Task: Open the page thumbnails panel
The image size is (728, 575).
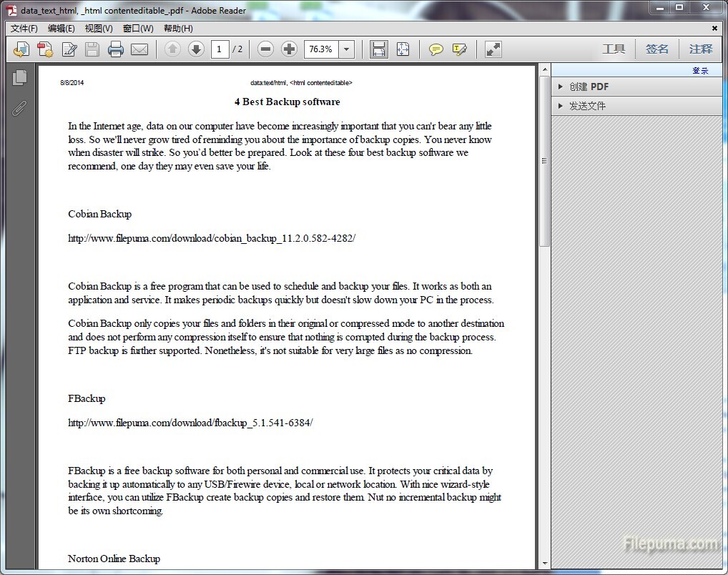Action: [x=20, y=78]
